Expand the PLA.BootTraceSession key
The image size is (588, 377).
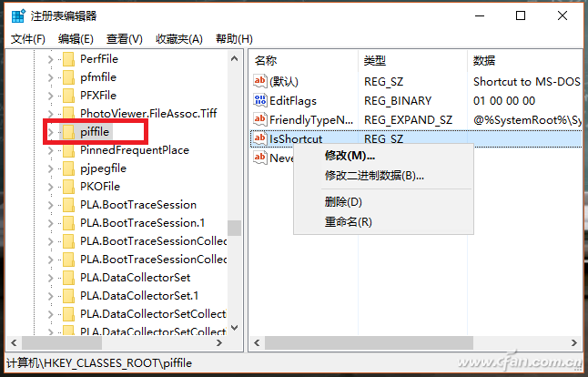click(x=51, y=205)
